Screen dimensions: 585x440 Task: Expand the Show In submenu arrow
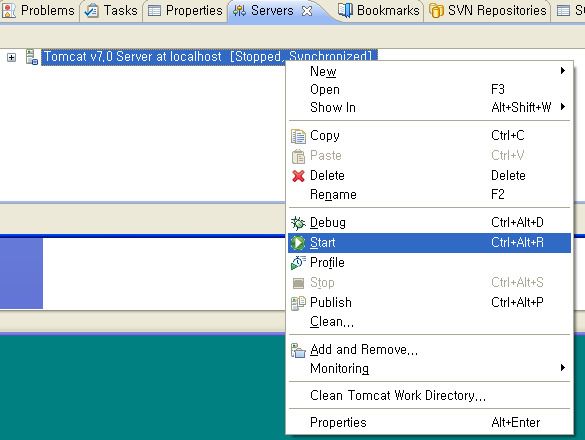click(x=563, y=107)
